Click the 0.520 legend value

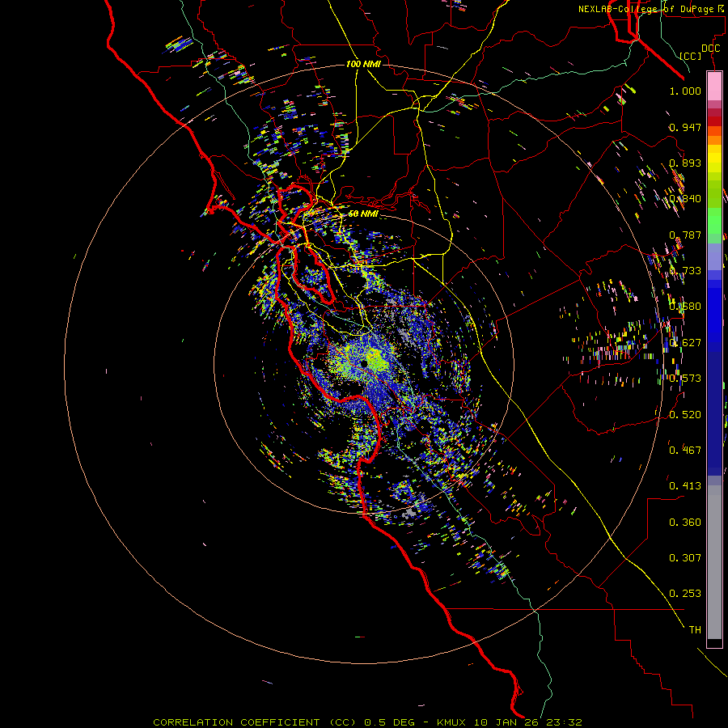point(685,414)
